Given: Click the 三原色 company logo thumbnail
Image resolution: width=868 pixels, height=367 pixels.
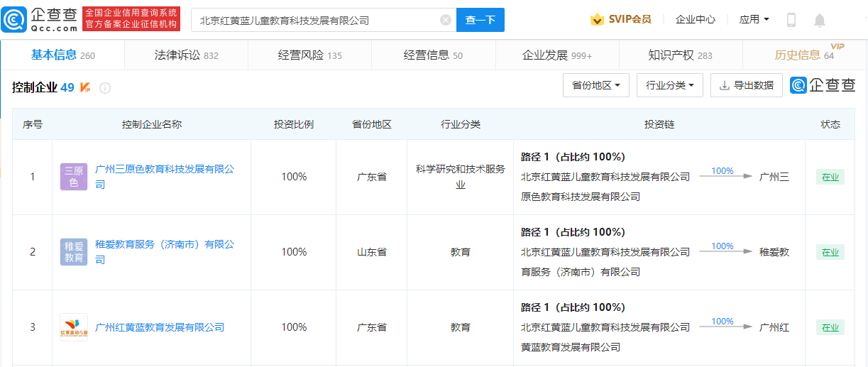Looking at the screenshot, I should coord(74,177).
